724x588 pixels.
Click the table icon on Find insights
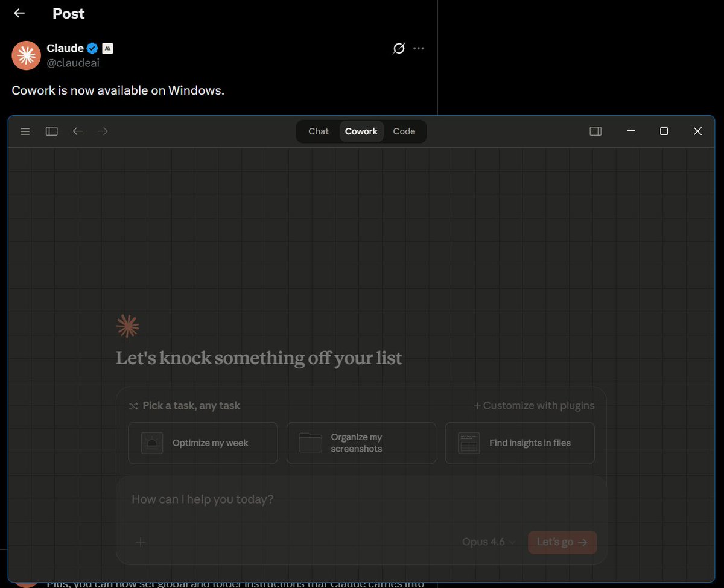(469, 443)
